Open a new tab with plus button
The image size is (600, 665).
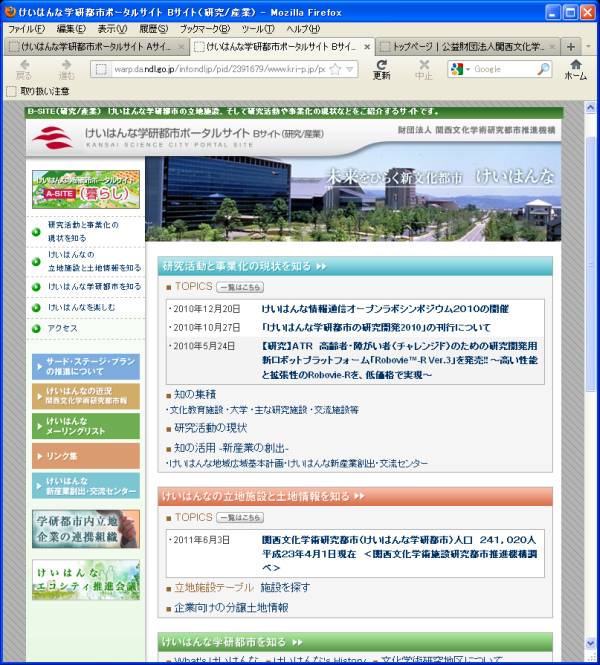(x=570, y=47)
